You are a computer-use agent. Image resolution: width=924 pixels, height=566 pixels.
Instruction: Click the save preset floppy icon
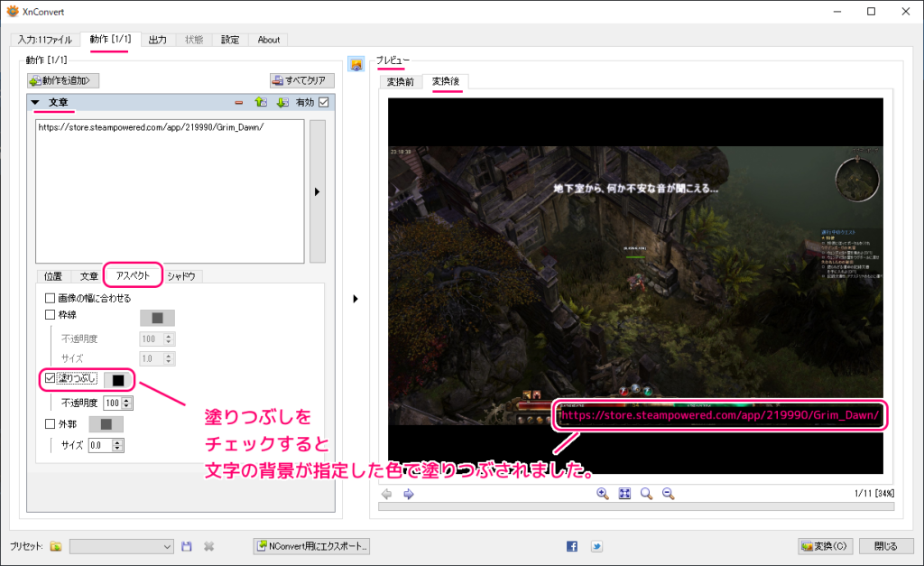point(187,546)
